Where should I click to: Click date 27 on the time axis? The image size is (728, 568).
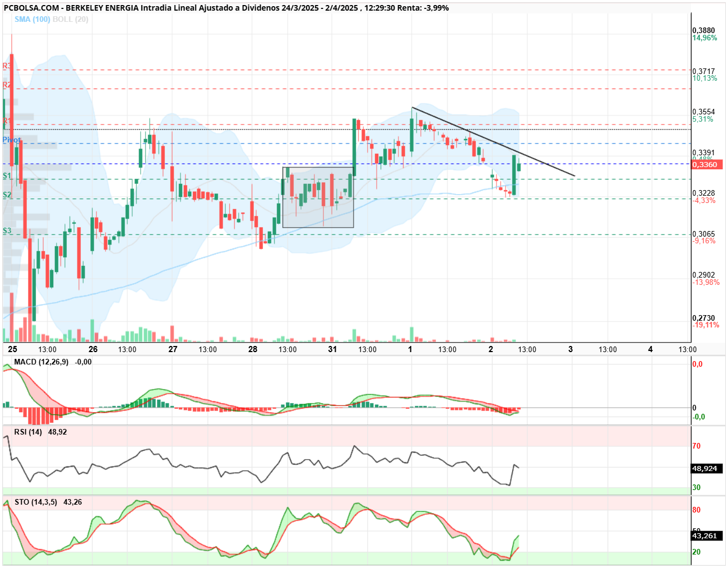173,349
